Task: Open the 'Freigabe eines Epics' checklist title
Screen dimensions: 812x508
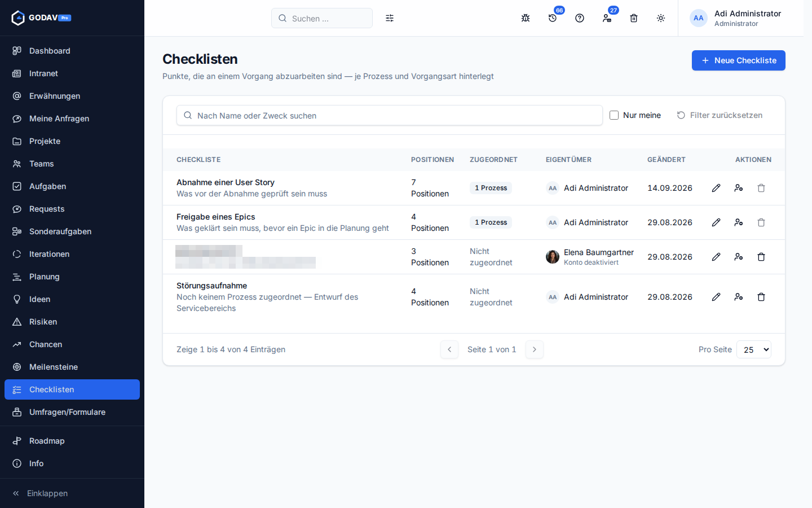Action: coord(216,217)
